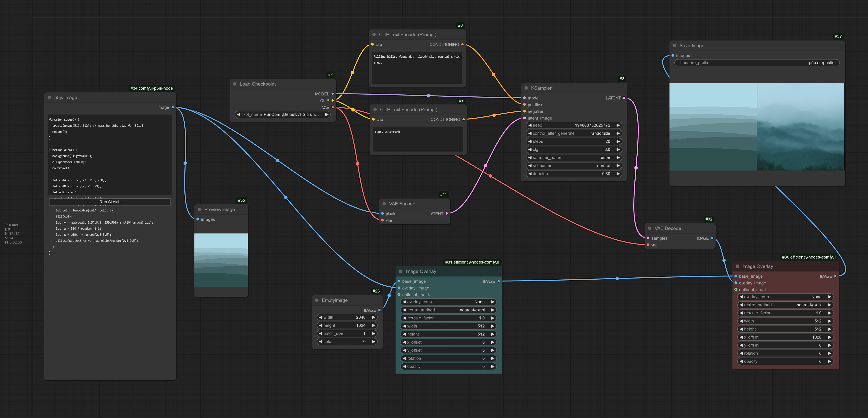Increase EmptyImage batch_size with right arrow
868x418 pixels.
coord(373,333)
